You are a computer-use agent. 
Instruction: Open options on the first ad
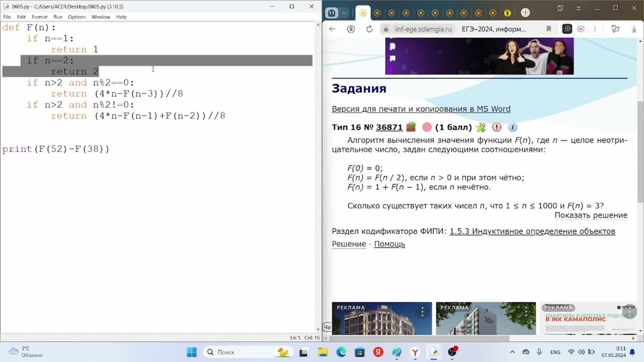click(423, 312)
